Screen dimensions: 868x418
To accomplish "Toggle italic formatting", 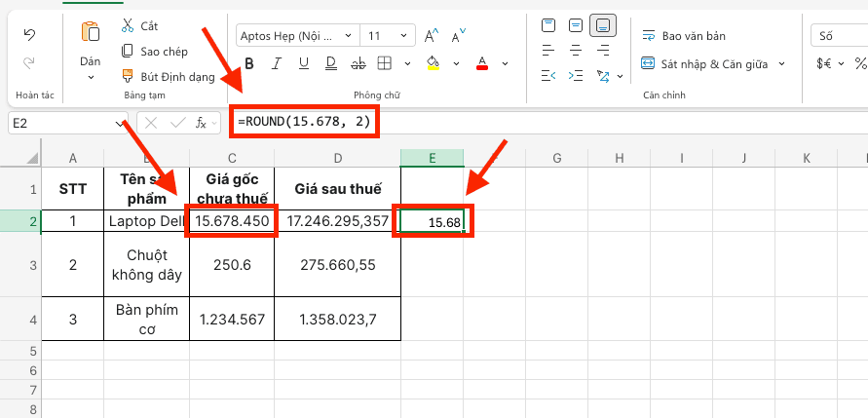I will pos(277,63).
